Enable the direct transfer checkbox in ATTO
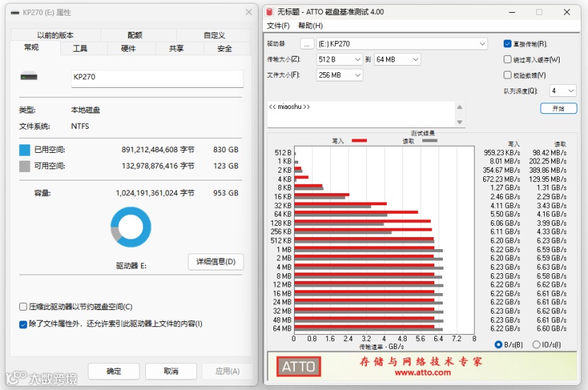 (507, 44)
